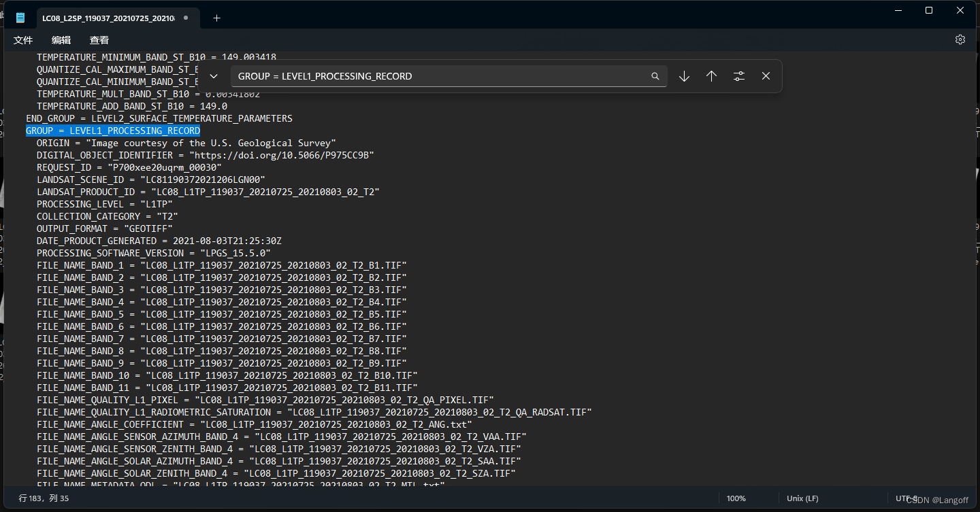Screen dimensions: 980x512
Task: Close the find bar
Action: [766, 76]
